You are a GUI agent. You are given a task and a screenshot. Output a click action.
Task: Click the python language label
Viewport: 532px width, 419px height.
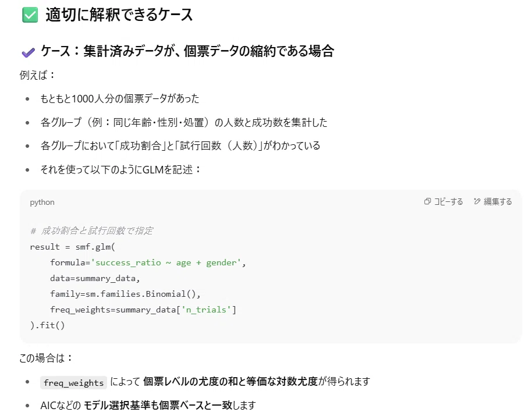point(42,202)
